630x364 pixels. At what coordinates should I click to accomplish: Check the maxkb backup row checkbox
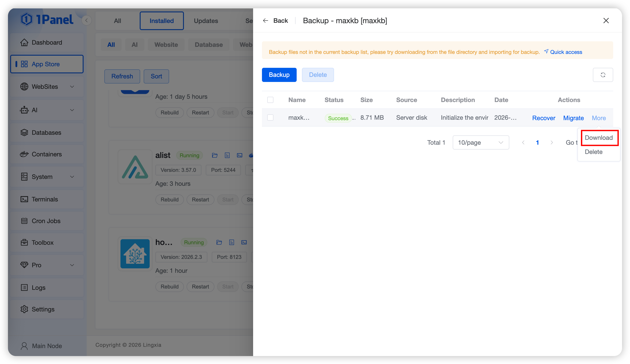point(270,118)
